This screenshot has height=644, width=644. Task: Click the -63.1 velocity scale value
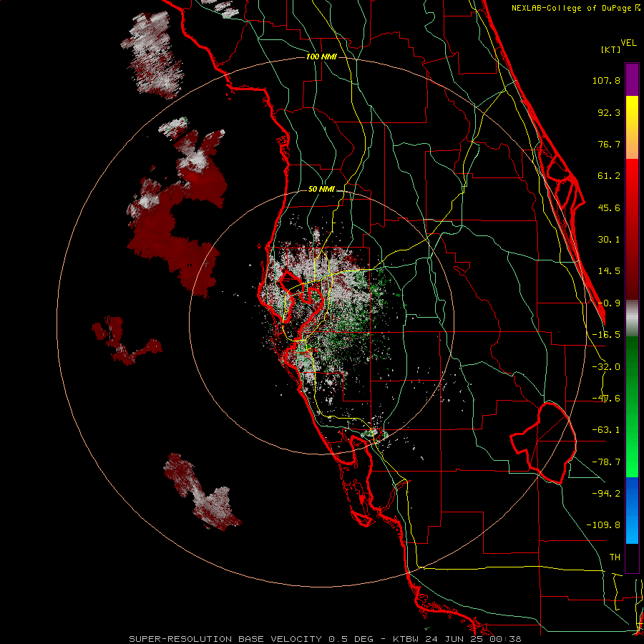[606, 430]
